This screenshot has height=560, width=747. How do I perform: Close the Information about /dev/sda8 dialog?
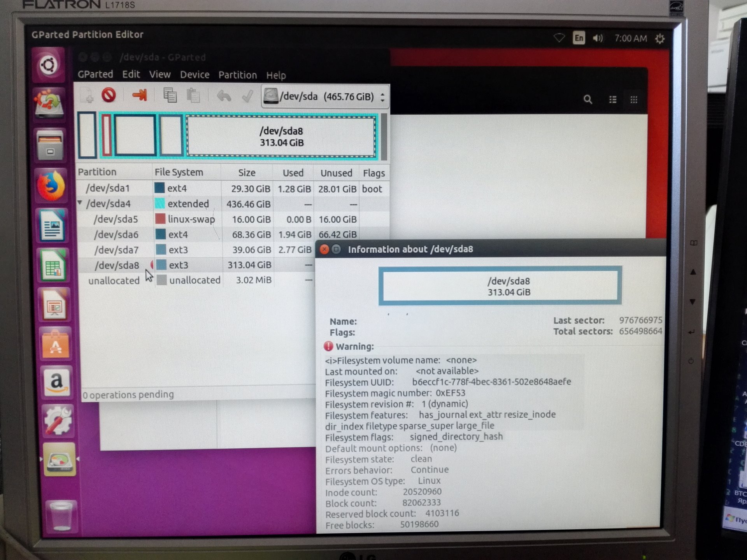coord(324,249)
